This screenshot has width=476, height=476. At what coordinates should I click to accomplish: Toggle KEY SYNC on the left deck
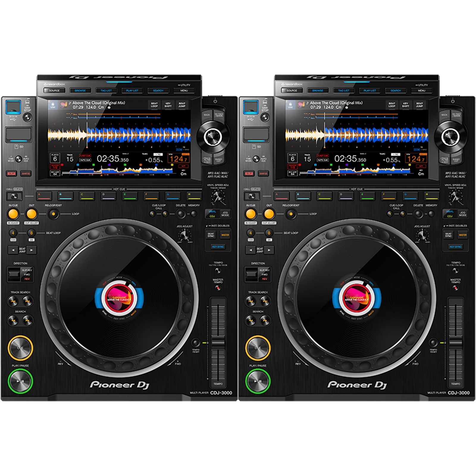coord(218,247)
